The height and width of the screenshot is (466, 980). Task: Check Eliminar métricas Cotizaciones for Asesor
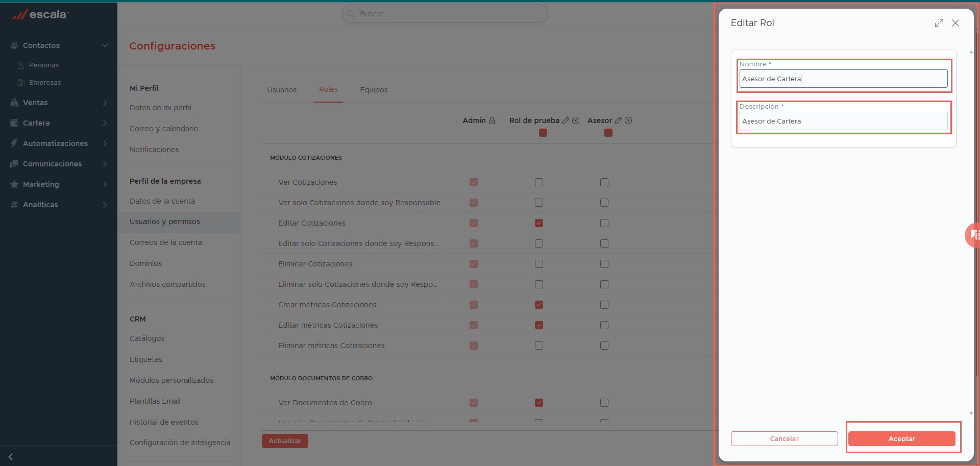pos(604,346)
